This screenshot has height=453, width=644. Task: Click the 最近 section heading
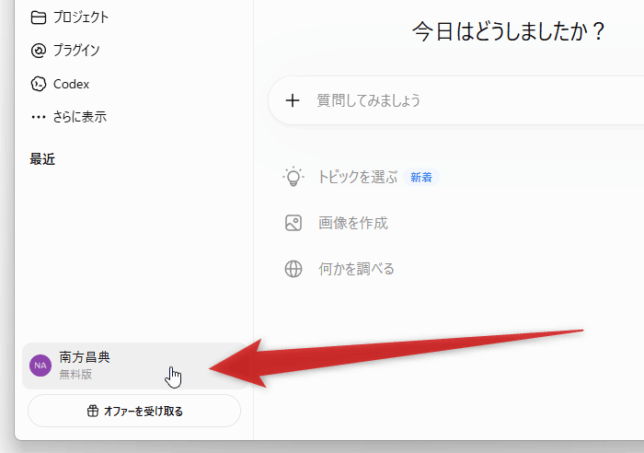[42, 159]
